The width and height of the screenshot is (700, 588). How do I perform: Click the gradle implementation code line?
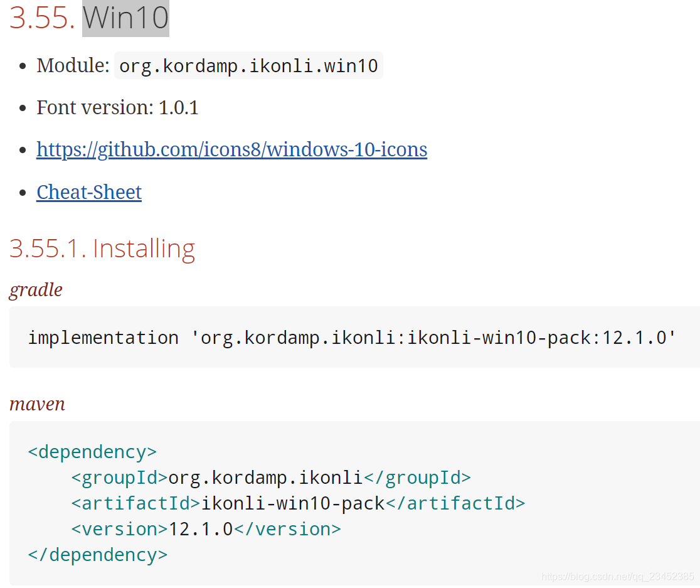(352, 338)
